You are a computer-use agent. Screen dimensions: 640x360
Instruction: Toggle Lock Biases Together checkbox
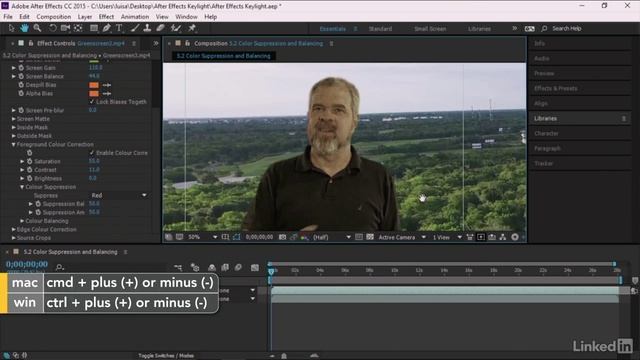click(x=92, y=102)
